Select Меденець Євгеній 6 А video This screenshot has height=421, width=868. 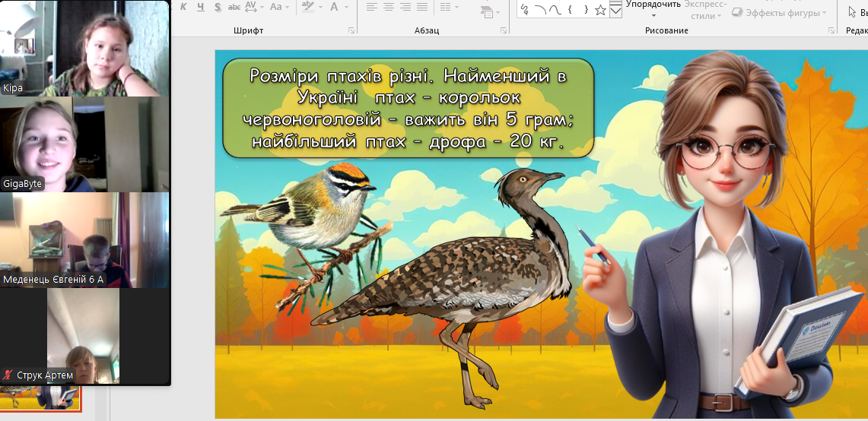pos(84,240)
